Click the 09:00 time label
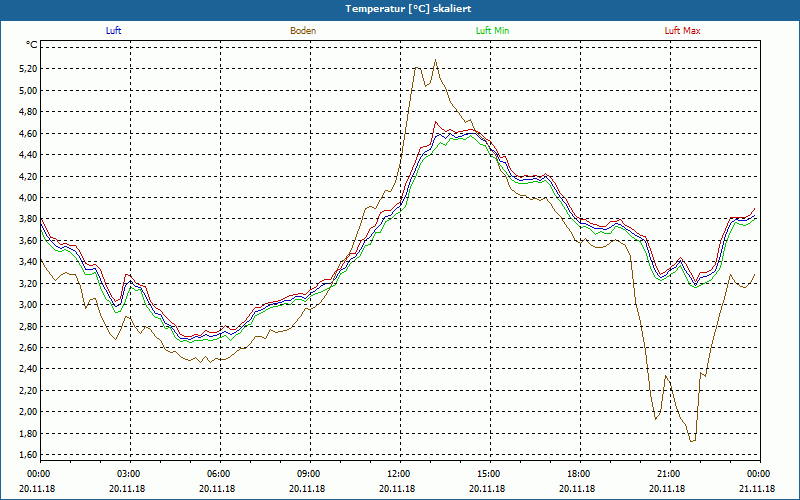 click(x=310, y=473)
